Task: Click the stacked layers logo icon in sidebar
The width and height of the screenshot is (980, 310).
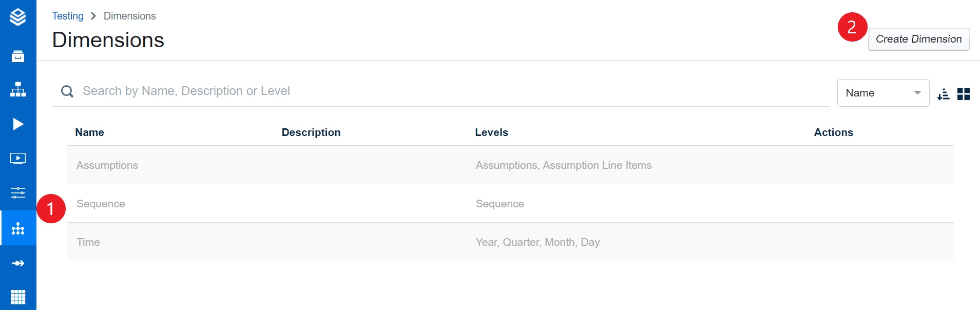Action: [x=18, y=17]
